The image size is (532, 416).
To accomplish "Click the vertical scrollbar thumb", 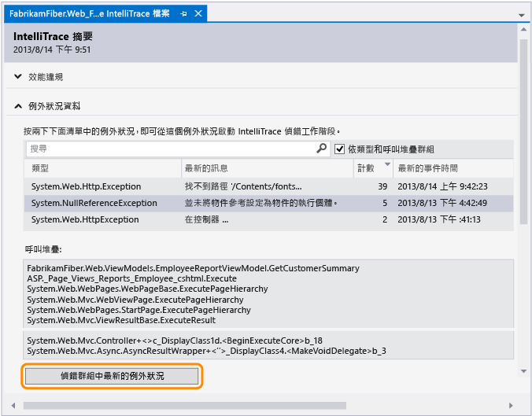I will click(523, 131).
